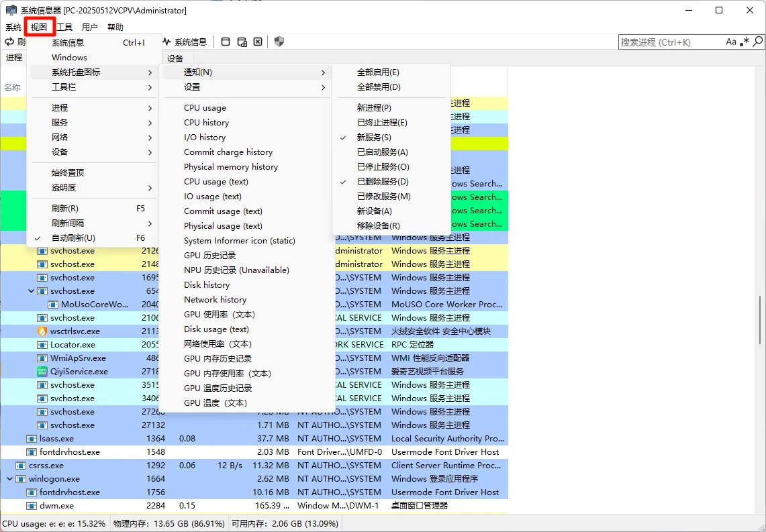Click the Locator.exe process icon

(x=42, y=345)
